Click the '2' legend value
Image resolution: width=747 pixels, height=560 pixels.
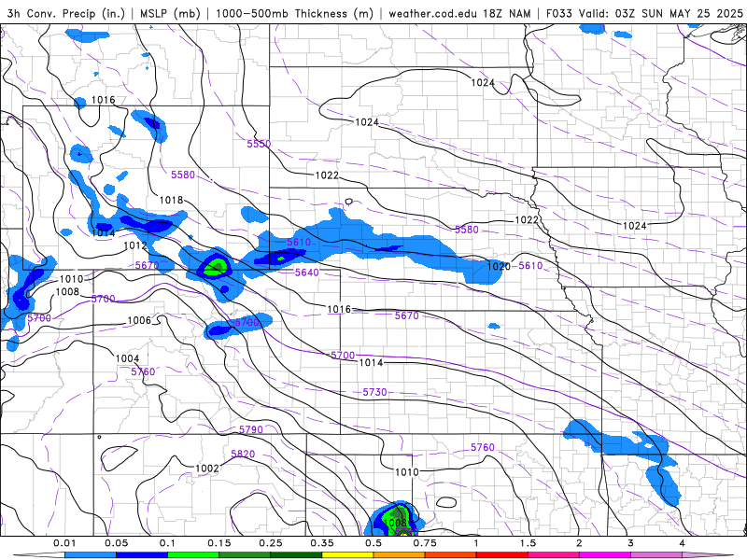point(579,543)
